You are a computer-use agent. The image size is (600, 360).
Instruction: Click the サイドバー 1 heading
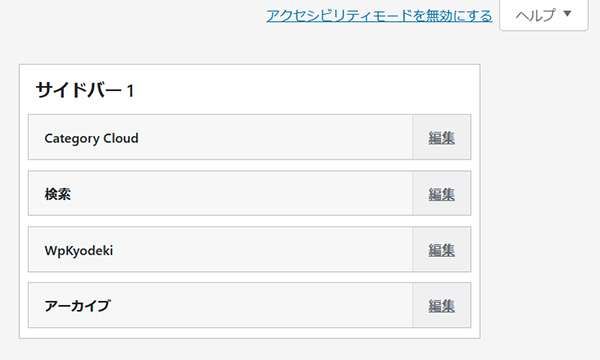pos(85,91)
